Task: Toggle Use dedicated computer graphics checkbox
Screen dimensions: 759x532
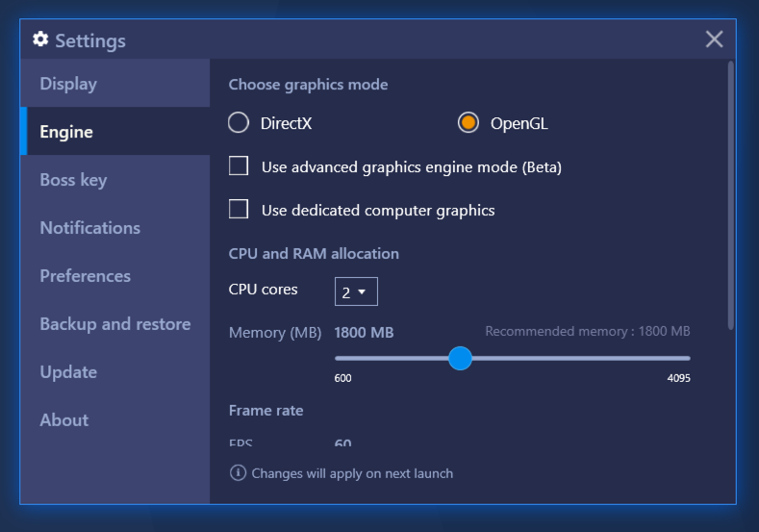Action: pyautogui.click(x=239, y=209)
